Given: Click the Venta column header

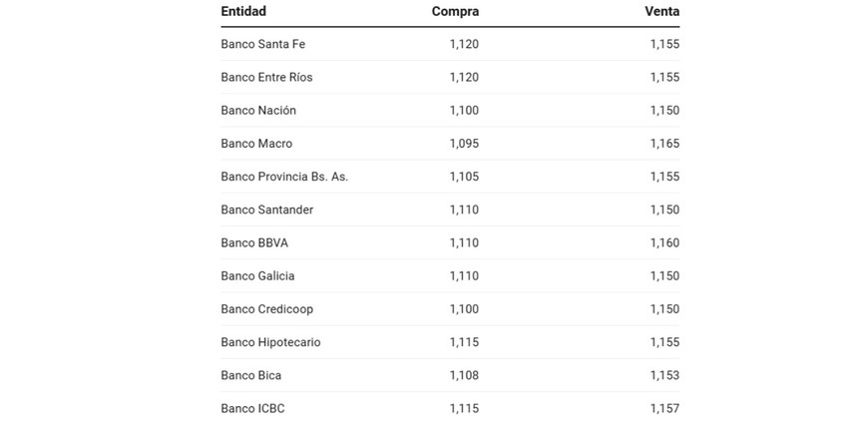Looking at the screenshot, I should [x=661, y=12].
